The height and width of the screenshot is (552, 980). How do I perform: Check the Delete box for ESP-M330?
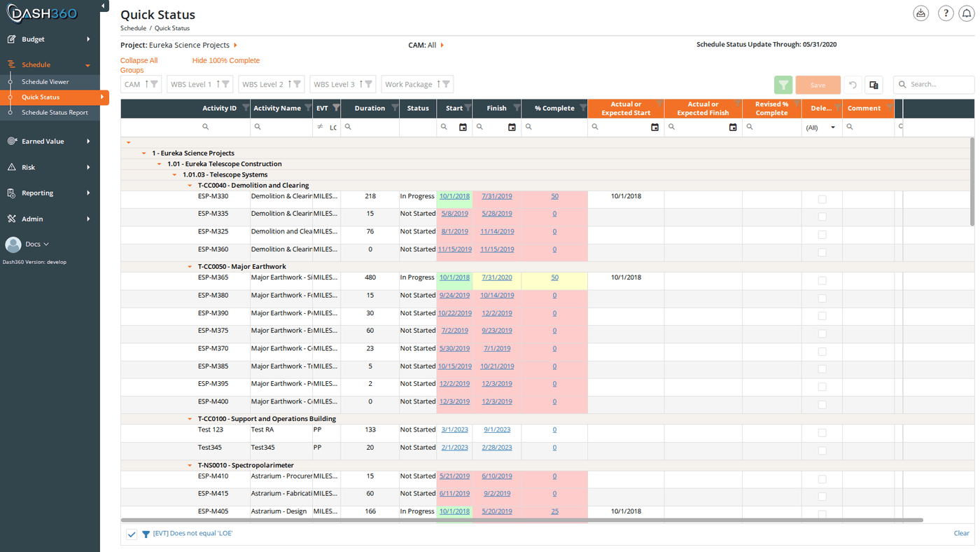coord(822,200)
